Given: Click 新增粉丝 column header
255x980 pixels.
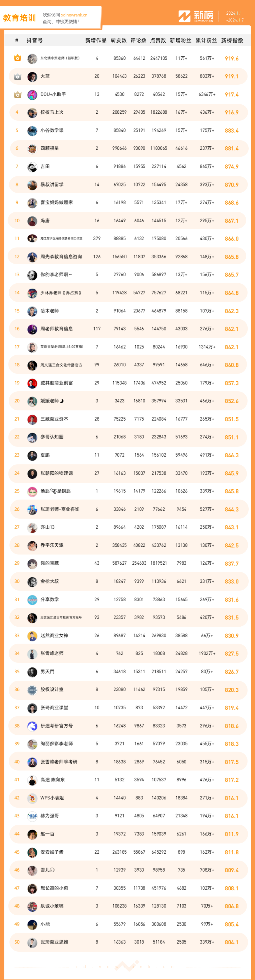Looking at the screenshot, I should 181,40.
